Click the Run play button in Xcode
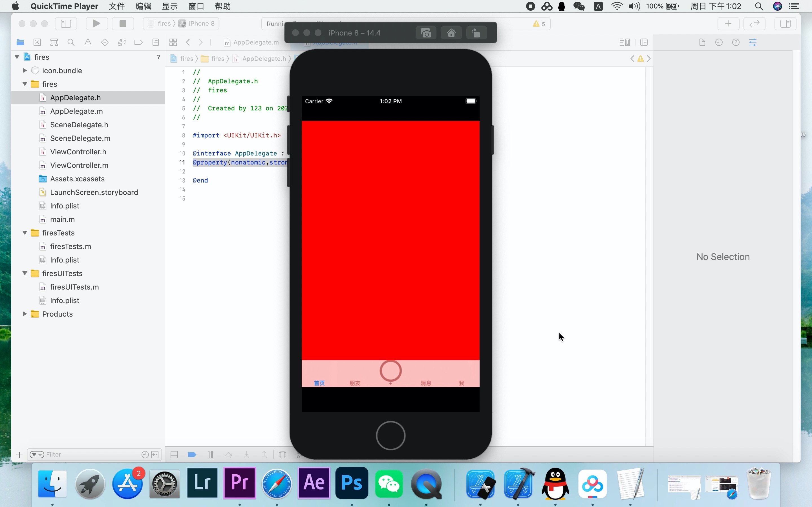This screenshot has height=507, width=812. [x=96, y=23]
